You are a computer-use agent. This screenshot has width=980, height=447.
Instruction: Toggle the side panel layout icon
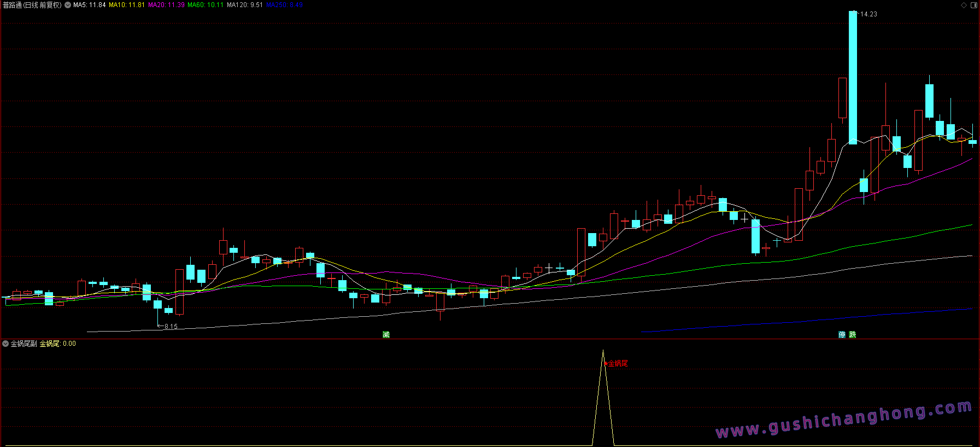tap(974, 5)
